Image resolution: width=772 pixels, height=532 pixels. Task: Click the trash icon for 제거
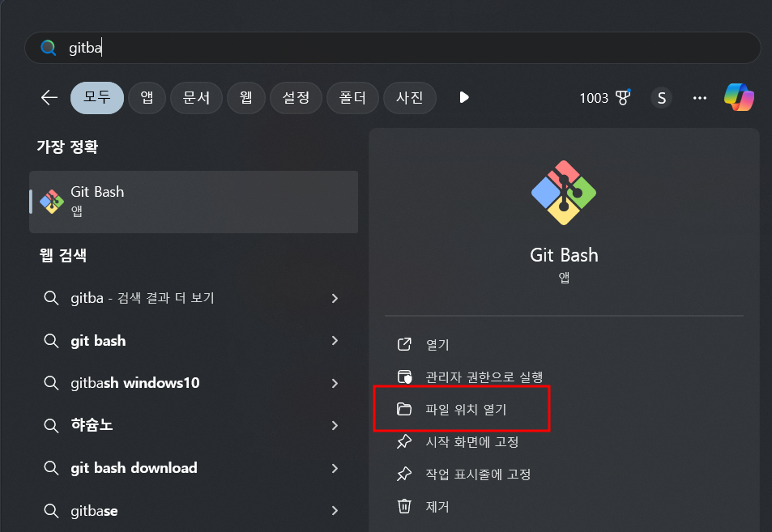(x=403, y=507)
